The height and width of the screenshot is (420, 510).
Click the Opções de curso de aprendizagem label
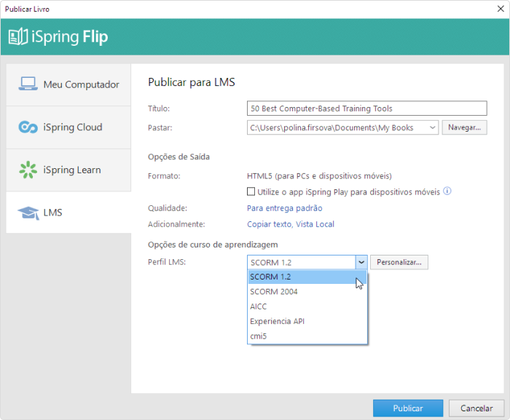click(213, 245)
